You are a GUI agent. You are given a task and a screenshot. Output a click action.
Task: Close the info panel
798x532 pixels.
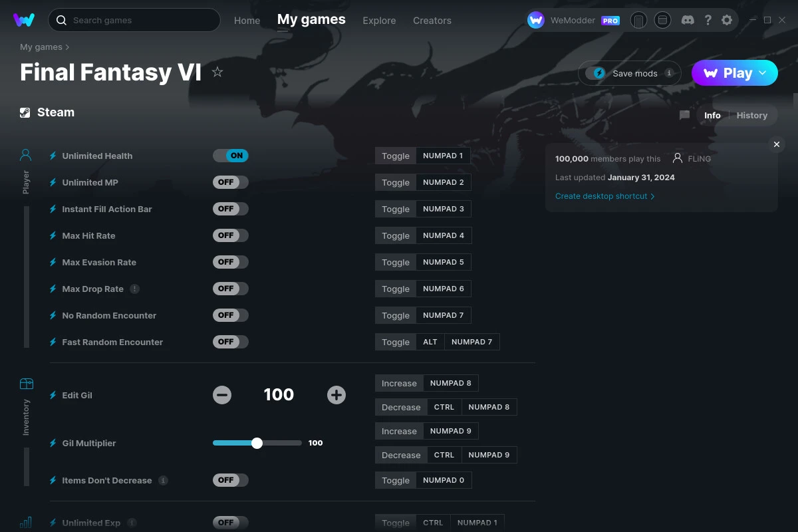pyautogui.click(x=776, y=144)
